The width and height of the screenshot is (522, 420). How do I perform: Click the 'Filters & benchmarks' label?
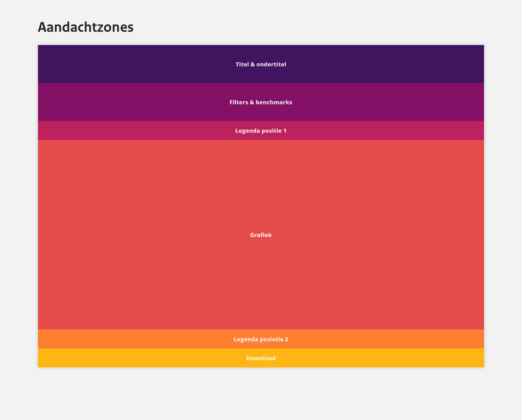[x=261, y=102]
